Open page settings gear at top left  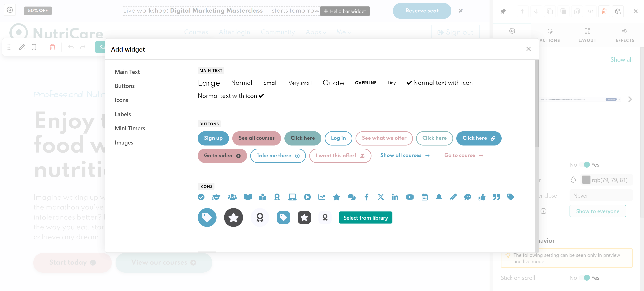(x=10, y=10)
